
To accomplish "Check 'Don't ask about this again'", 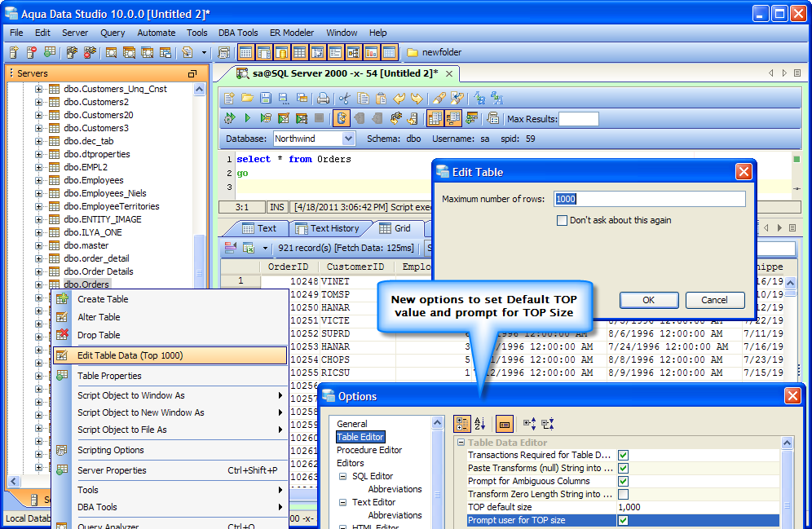I will (562, 221).
